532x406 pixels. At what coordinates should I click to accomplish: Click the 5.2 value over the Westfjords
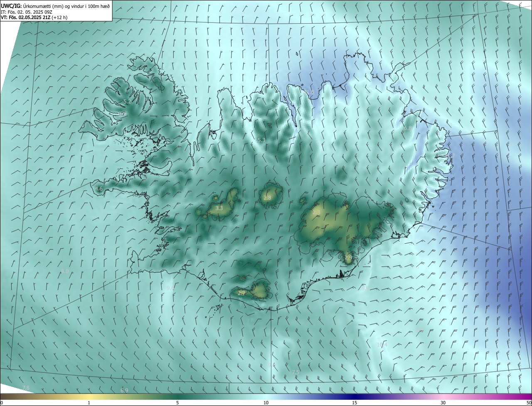(x=127, y=101)
